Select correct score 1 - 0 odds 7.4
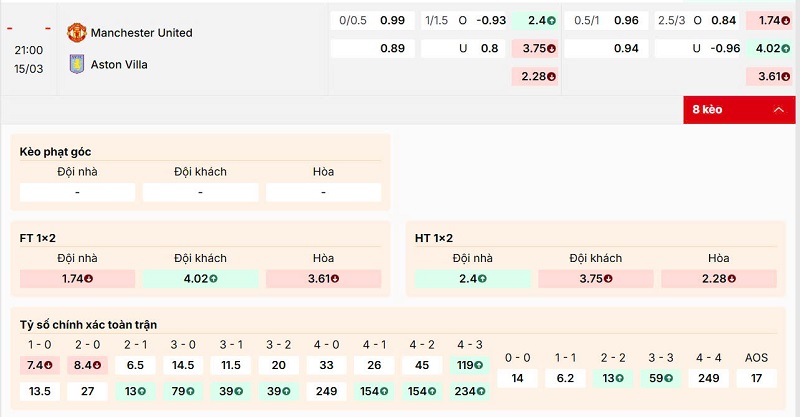800x417 pixels. point(40,366)
